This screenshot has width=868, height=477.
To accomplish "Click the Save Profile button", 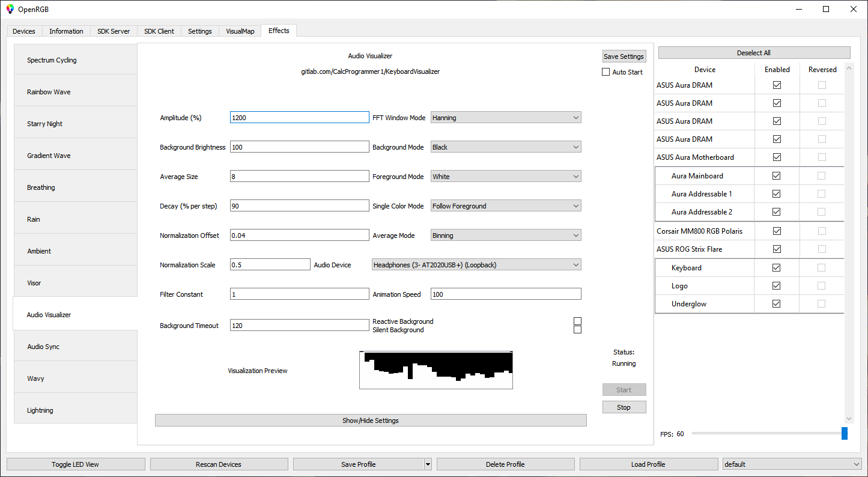I will pyautogui.click(x=359, y=464).
